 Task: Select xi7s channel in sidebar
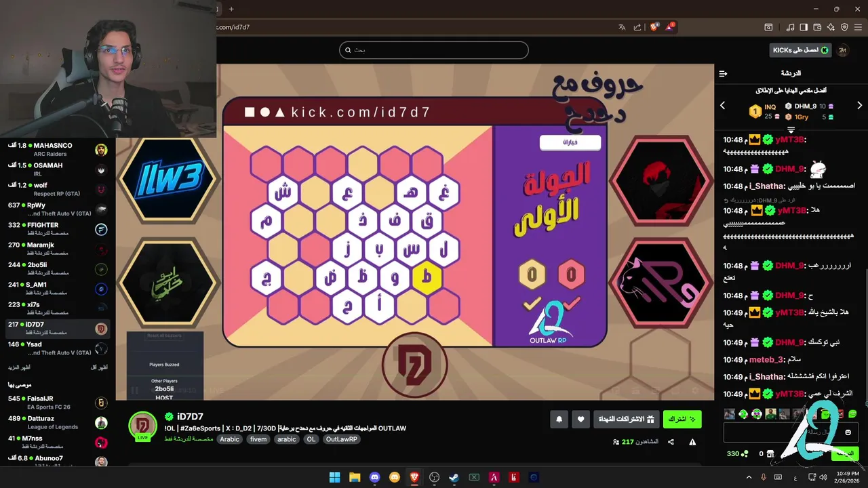click(x=58, y=308)
